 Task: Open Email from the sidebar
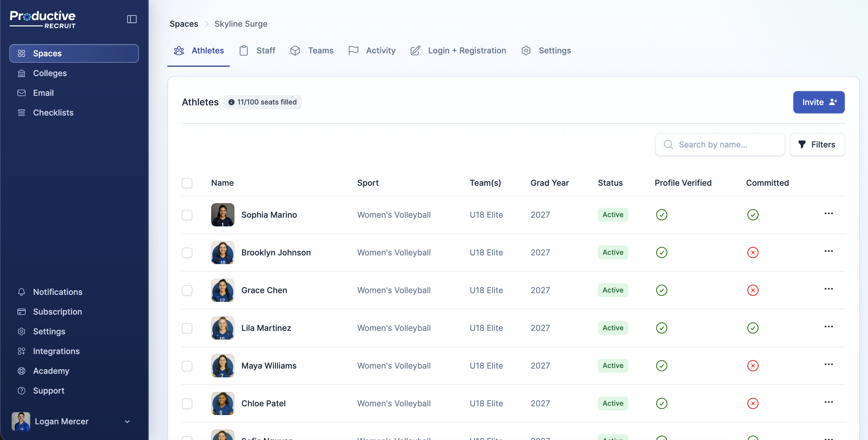(43, 93)
